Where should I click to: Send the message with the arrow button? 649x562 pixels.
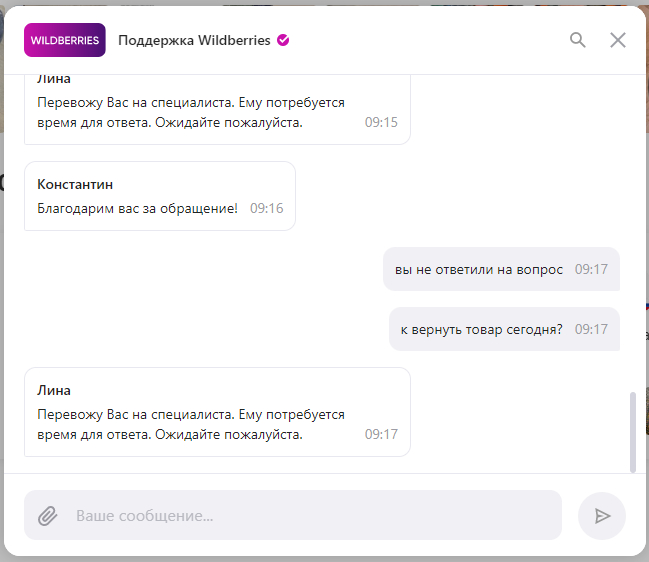pyautogui.click(x=601, y=516)
